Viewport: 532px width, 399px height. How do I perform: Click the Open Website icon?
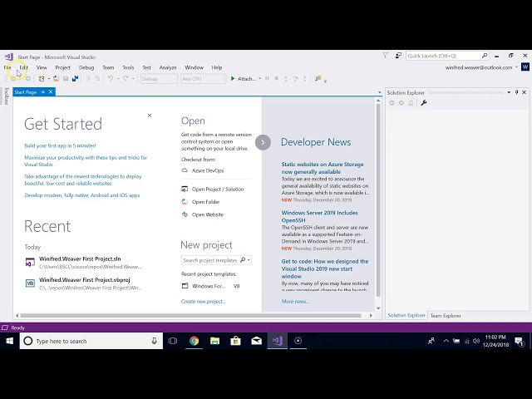point(185,214)
